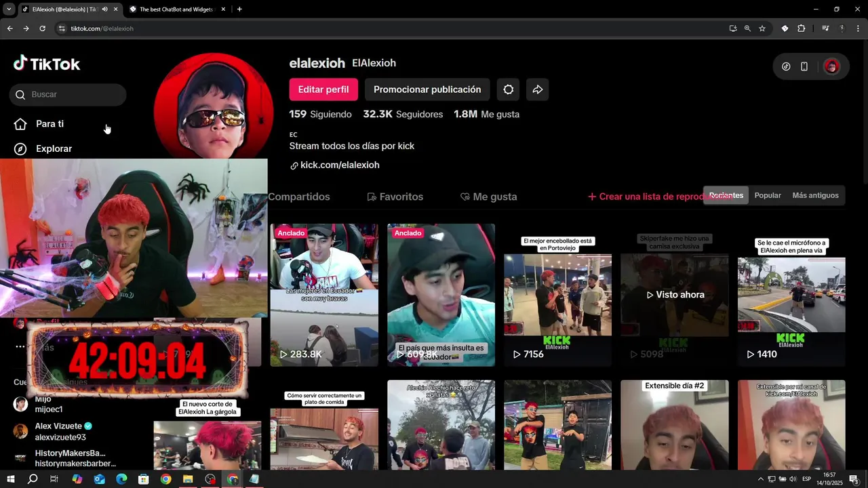Sort videos by Más antiguos

coord(815,195)
